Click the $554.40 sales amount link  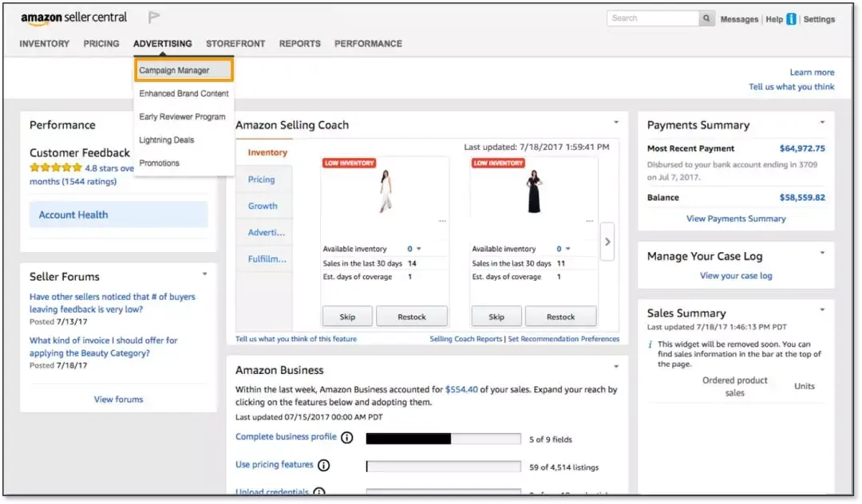tap(461, 389)
